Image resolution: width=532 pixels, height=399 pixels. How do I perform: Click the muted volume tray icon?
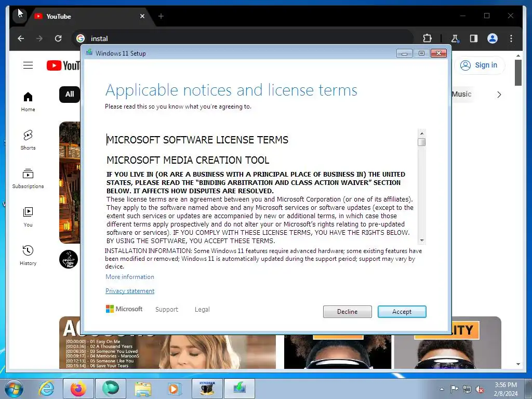click(x=480, y=389)
